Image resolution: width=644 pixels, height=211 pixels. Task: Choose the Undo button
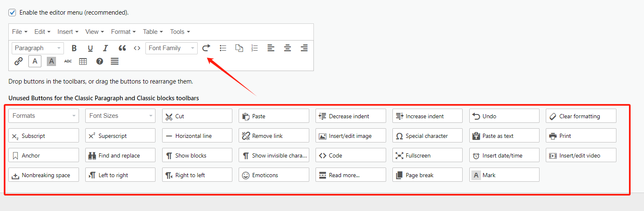[x=504, y=116]
